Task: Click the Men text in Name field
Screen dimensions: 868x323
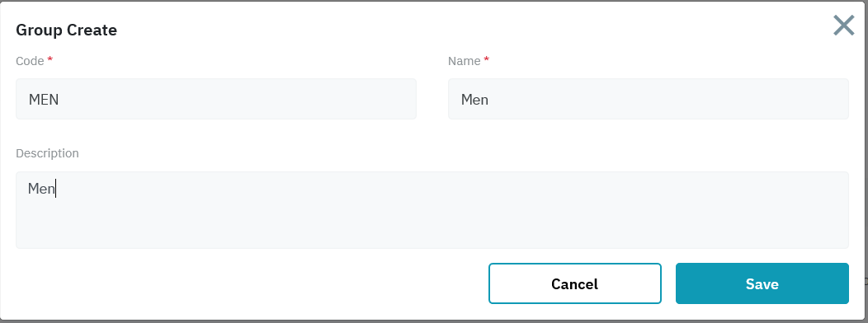Action: 474,100
